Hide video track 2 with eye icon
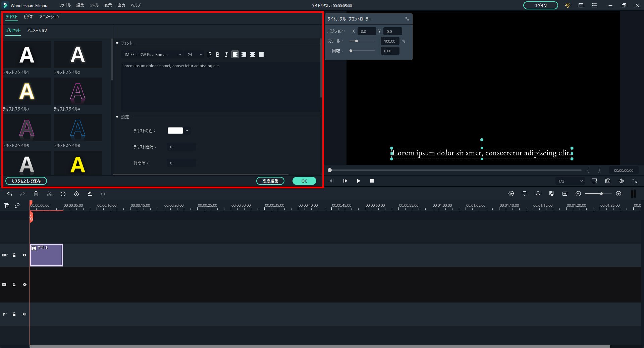The height and width of the screenshot is (348, 644). 24,255
